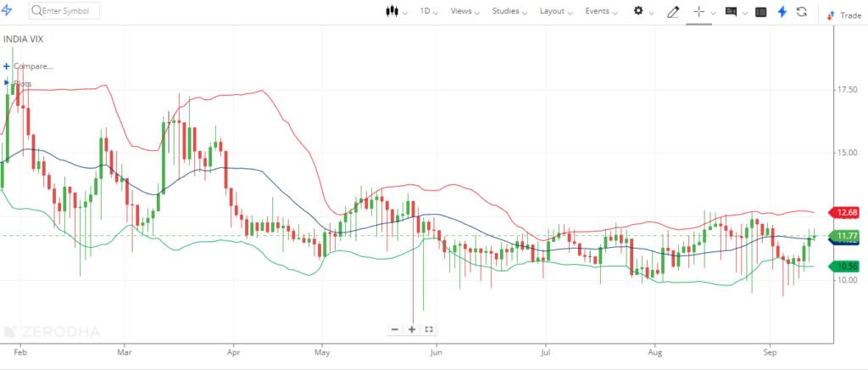Screen dimensions: 868x370
Task: Toggle the crosshair tool
Action: 699,12
